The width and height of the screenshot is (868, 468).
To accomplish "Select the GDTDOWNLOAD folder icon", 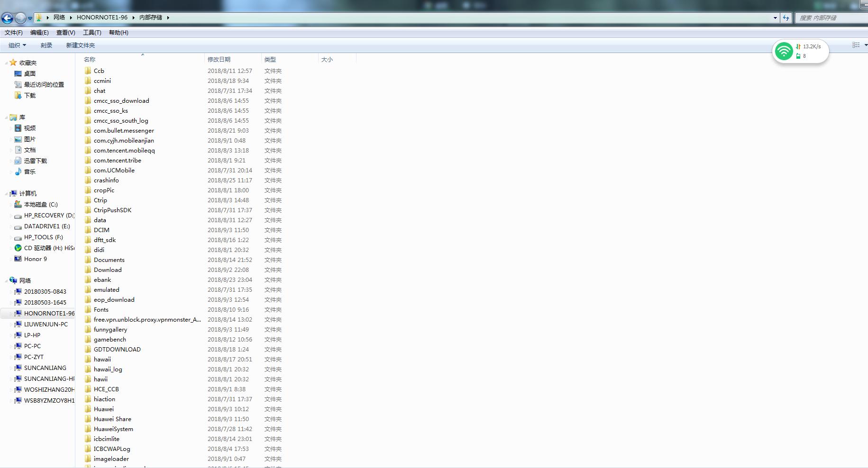I will (88, 349).
